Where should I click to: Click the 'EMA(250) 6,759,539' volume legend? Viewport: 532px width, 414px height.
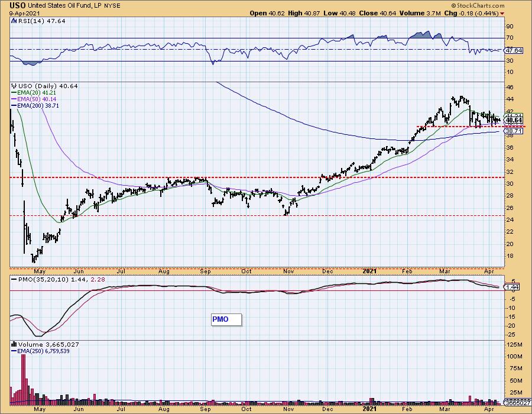coord(44,351)
